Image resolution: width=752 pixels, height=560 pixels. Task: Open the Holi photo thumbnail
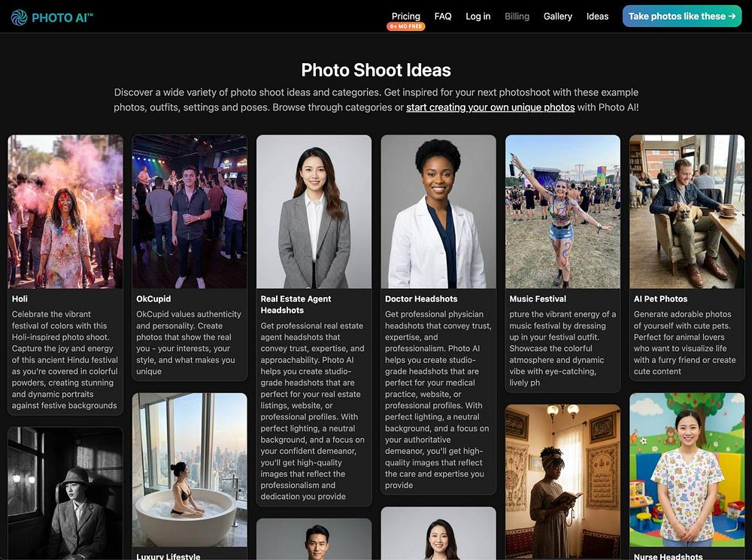(65, 211)
